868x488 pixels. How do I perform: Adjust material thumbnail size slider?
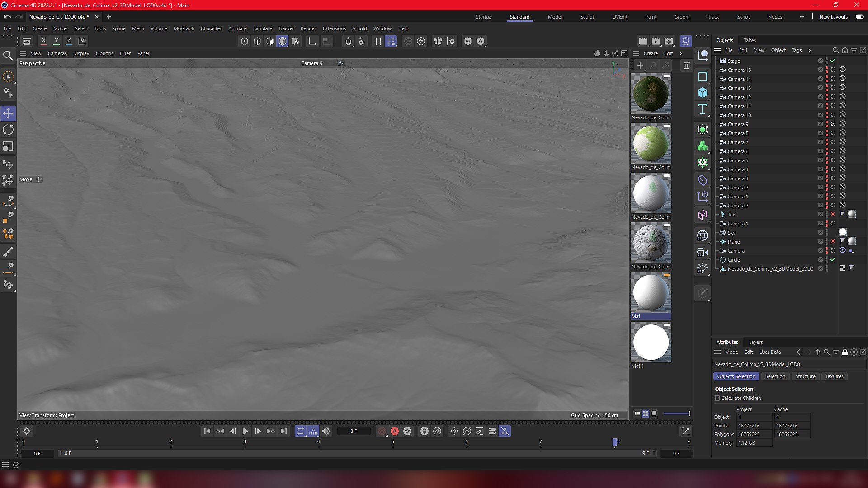tap(676, 413)
